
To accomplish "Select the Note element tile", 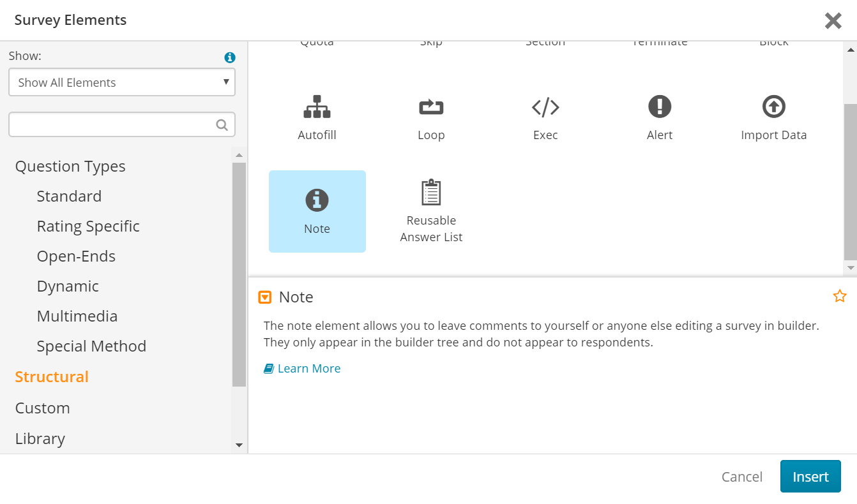I will pyautogui.click(x=317, y=211).
